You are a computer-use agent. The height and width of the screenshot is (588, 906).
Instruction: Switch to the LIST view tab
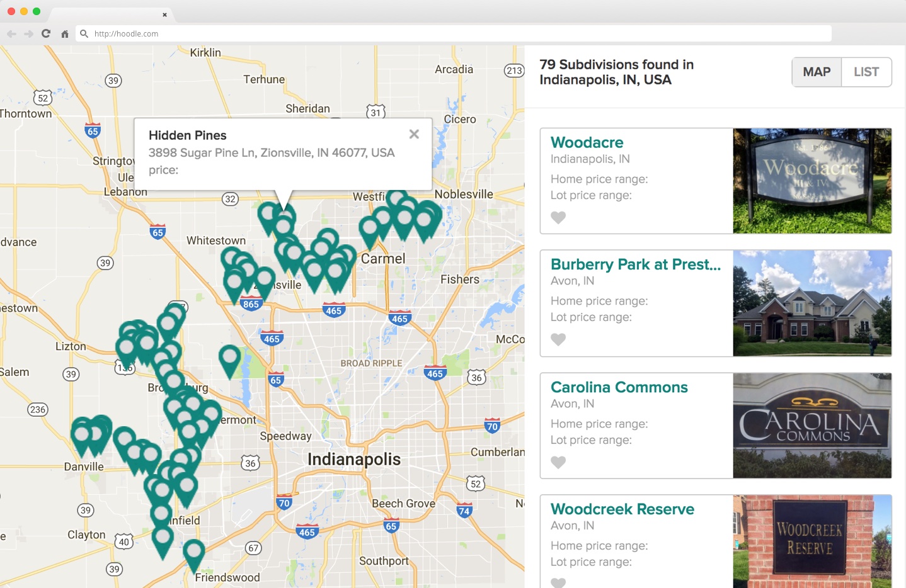click(866, 72)
